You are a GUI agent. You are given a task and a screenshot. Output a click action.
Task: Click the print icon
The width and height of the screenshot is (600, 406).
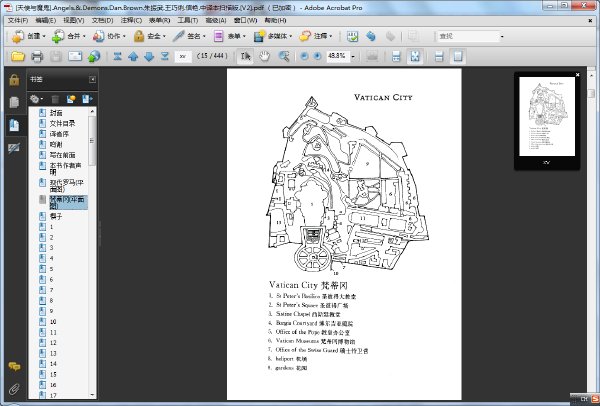pos(37,57)
